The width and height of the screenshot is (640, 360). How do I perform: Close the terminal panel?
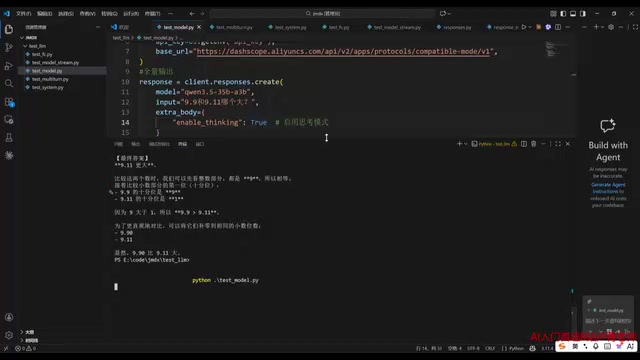click(x=568, y=144)
